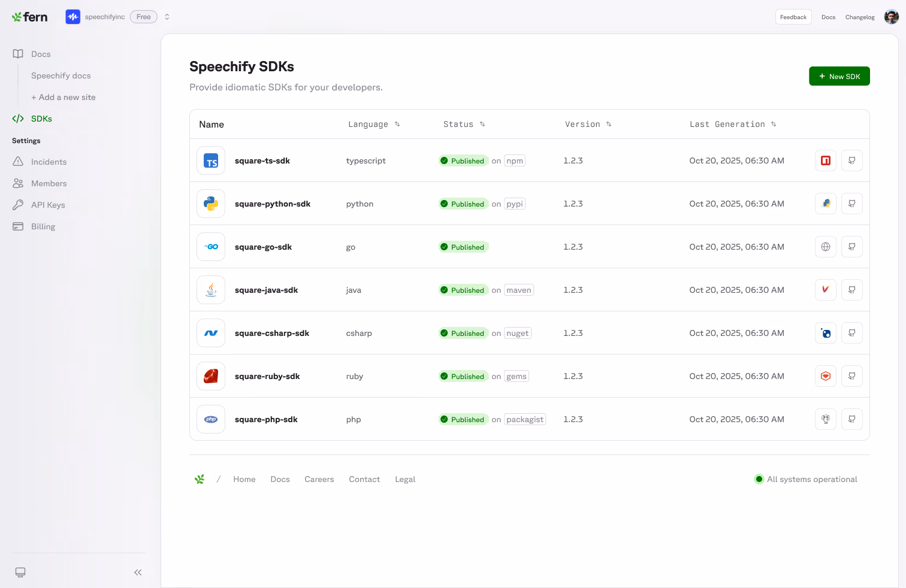Collapse the sidebar with double-chevron icon

pos(138,572)
